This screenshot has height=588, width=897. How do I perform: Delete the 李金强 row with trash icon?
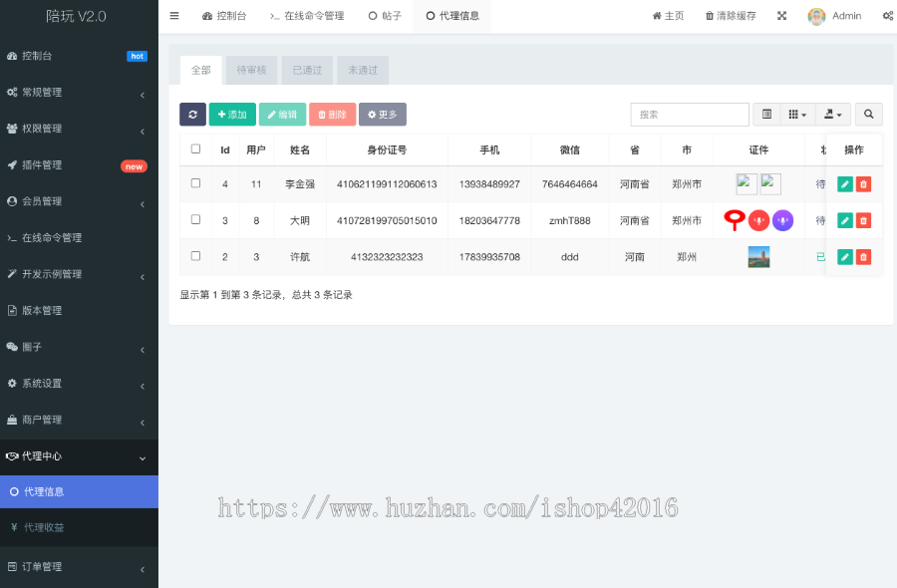863,184
